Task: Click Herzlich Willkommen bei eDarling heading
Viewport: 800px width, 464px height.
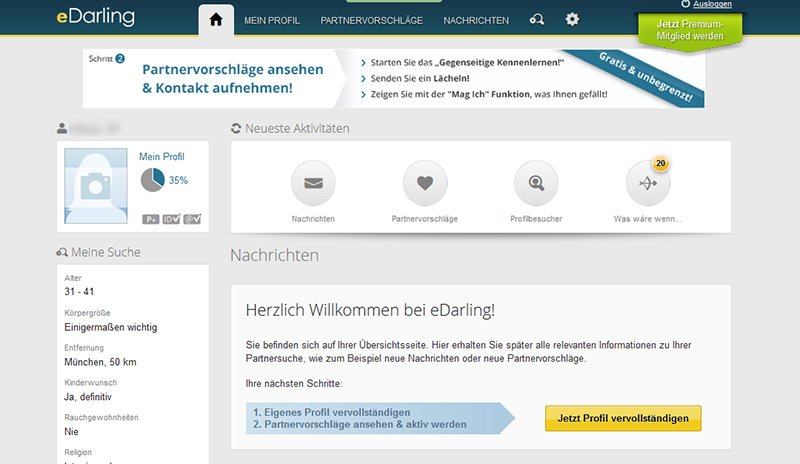Action: click(370, 310)
